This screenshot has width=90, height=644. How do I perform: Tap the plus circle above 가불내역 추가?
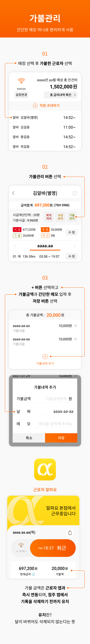45,357
